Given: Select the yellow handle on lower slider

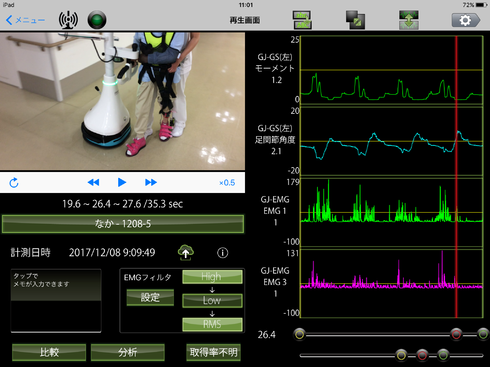Looking at the screenshot, I should tap(402, 355).
